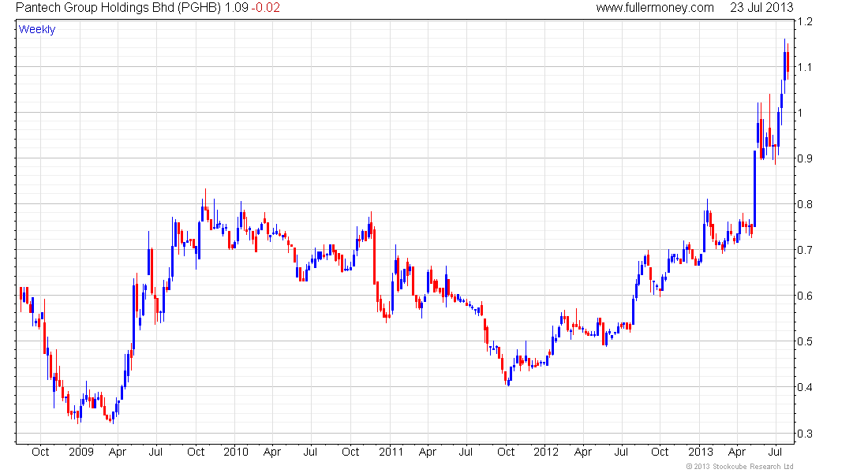This screenshot has height=473, width=868.
Task: Click the 0.7 price axis label
Action: click(x=805, y=250)
